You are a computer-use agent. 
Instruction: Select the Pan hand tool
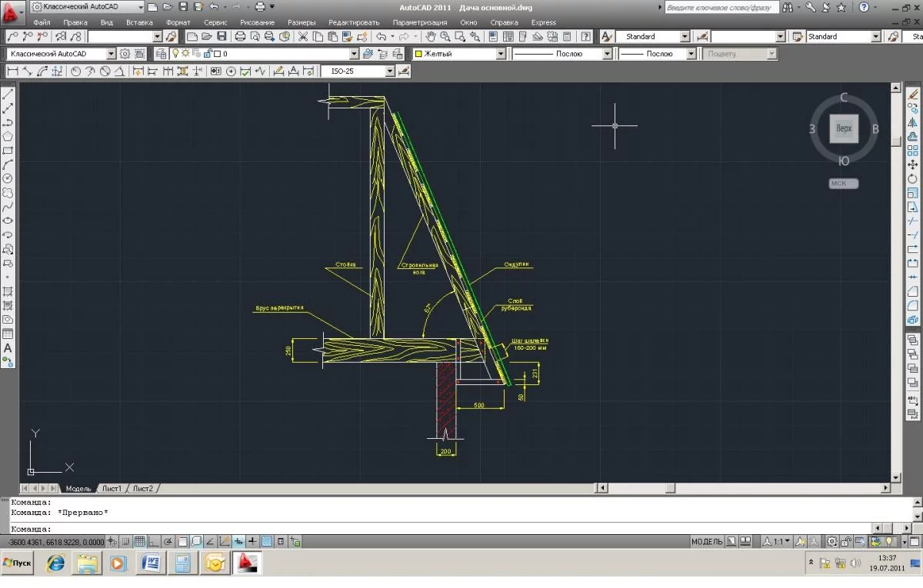click(x=431, y=37)
